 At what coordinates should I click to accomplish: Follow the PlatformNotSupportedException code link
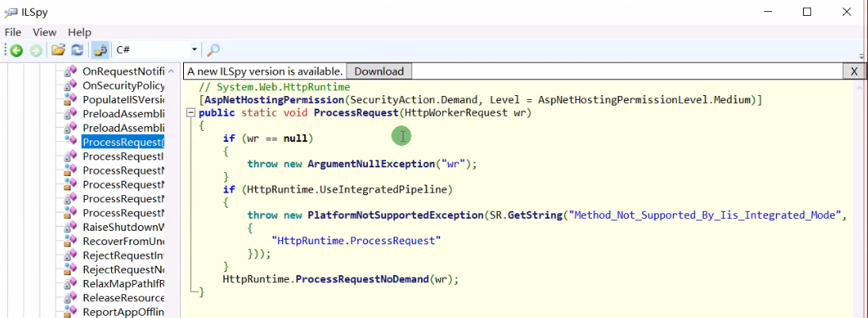click(x=396, y=215)
